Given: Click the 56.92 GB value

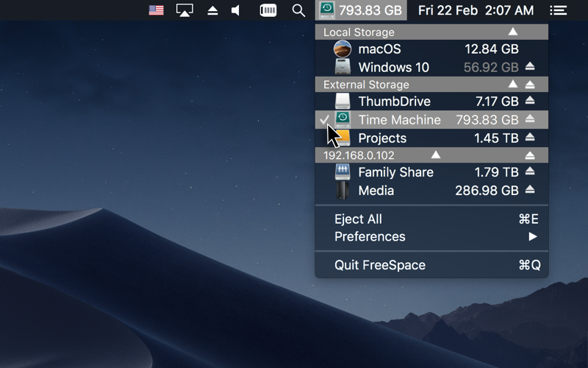Looking at the screenshot, I should (x=491, y=67).
